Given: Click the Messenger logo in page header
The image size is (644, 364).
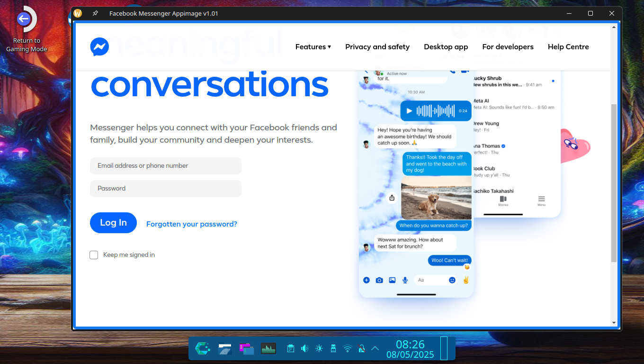Looking at the screenshot, I should (99, 47).
